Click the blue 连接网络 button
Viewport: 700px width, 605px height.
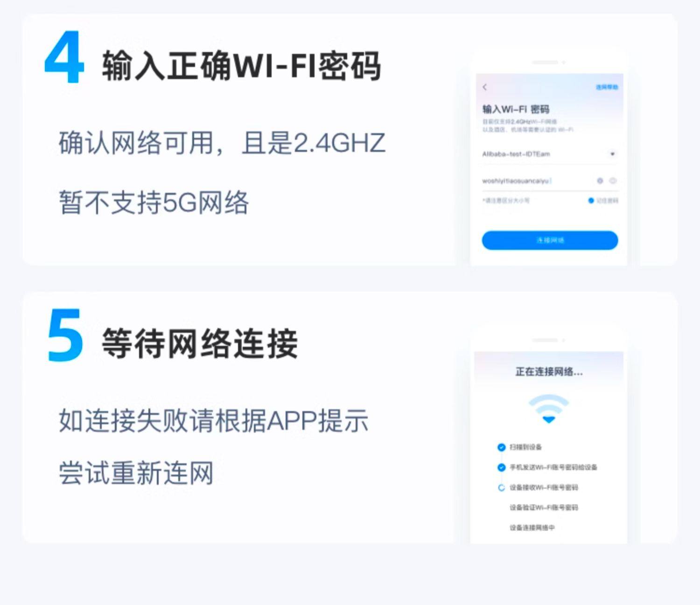coord(550,240)
